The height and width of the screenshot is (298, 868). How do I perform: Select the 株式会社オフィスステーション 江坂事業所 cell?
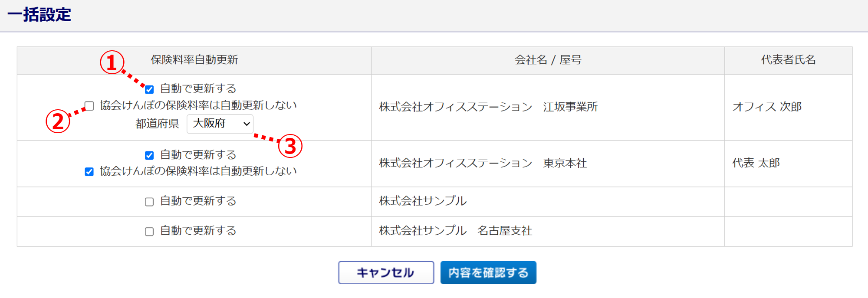point(488,107)
